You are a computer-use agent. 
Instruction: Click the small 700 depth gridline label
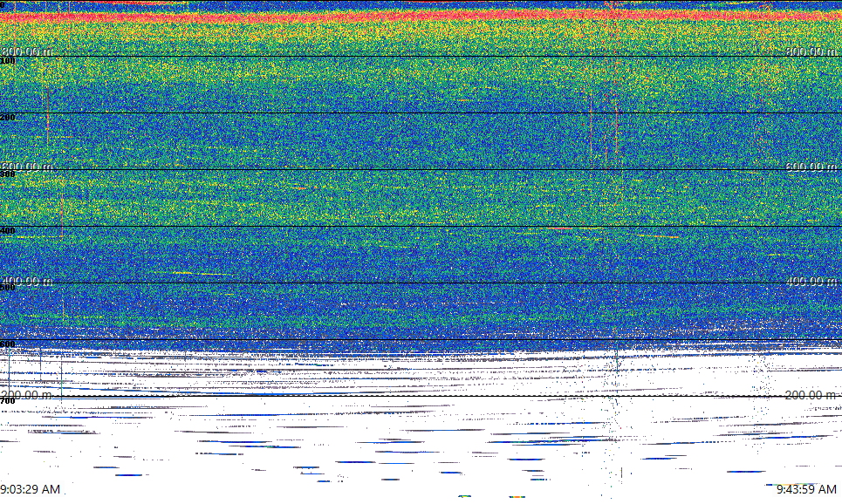pyautogui.click(x=8, y=401)
